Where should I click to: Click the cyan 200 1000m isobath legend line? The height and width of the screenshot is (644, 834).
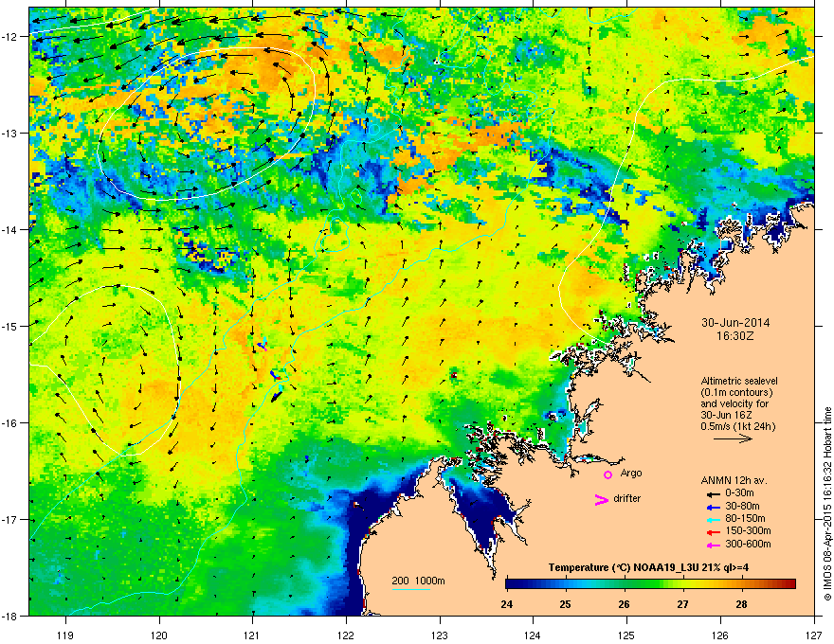pyautogui.click(x=410, y=589)
